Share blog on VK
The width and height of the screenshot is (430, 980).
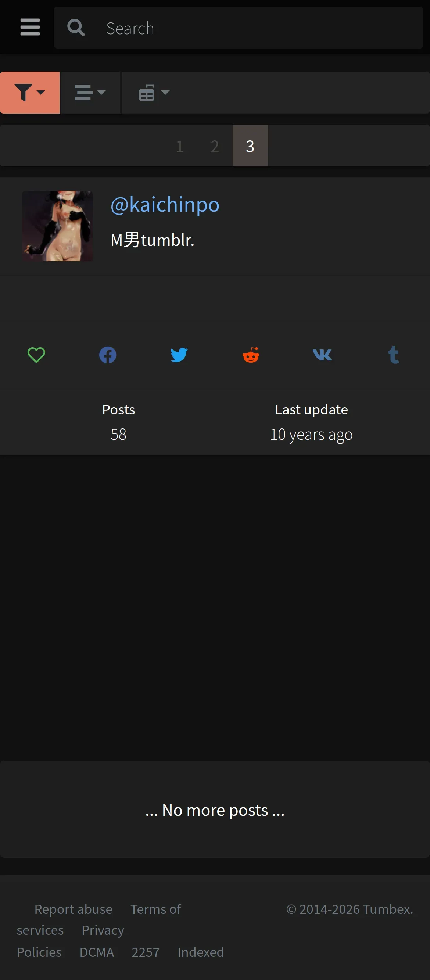pyautogui.click(x=322, y=355)
